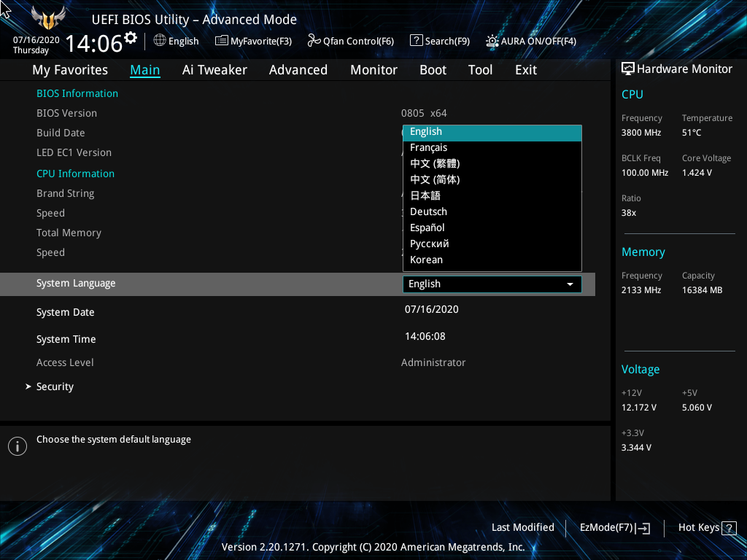Image resolution: width=747 pixels, height=560 pixels.
Task: Click Last Modified button
Action: (522, 527)
